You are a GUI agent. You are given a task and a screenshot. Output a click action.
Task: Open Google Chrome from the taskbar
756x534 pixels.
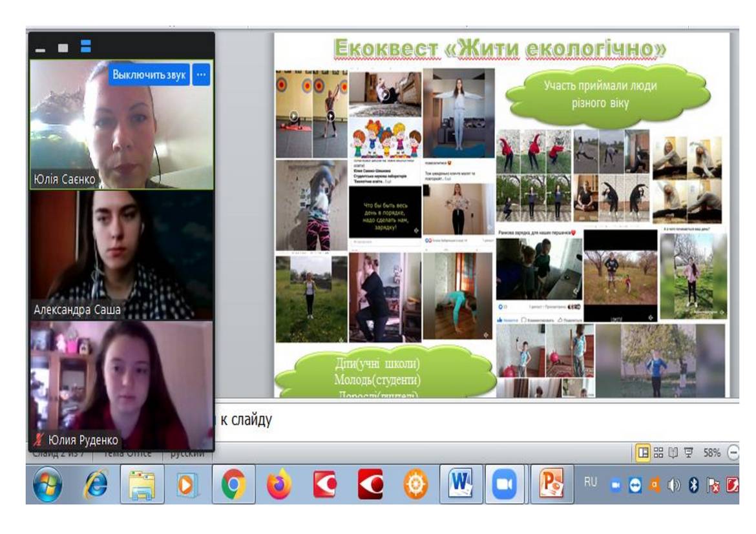pos(233,485)
